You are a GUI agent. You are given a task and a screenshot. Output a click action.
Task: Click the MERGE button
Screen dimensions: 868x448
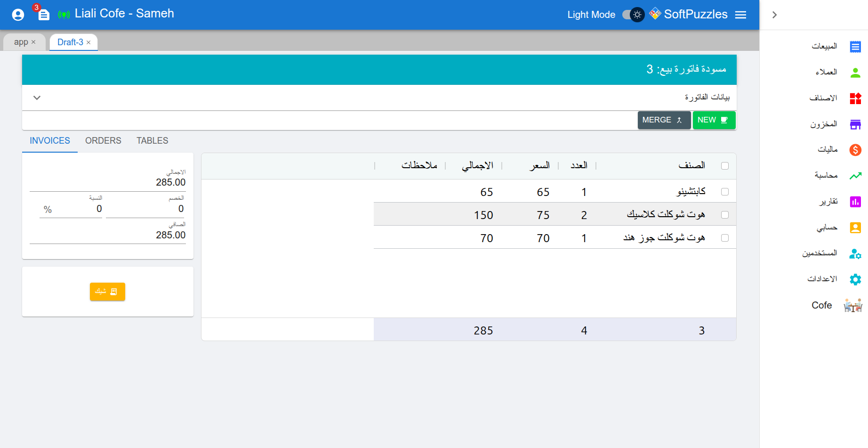(663, 120)
